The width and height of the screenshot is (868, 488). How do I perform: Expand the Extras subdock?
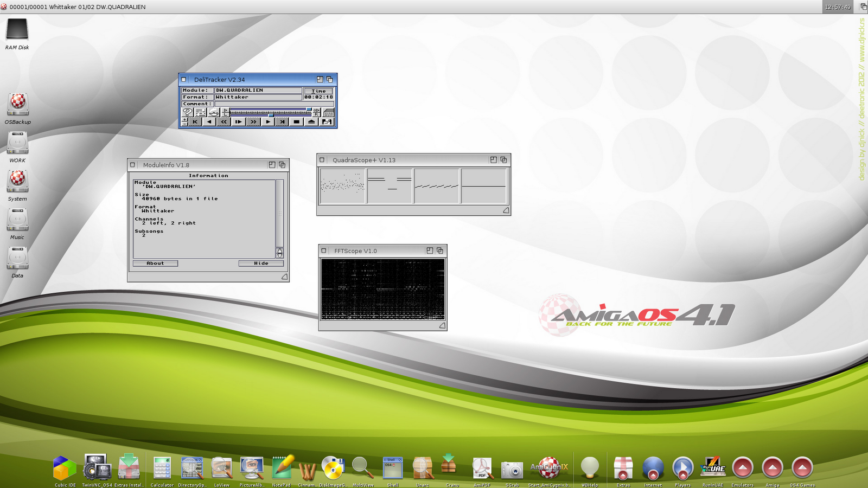pos(623,467)
